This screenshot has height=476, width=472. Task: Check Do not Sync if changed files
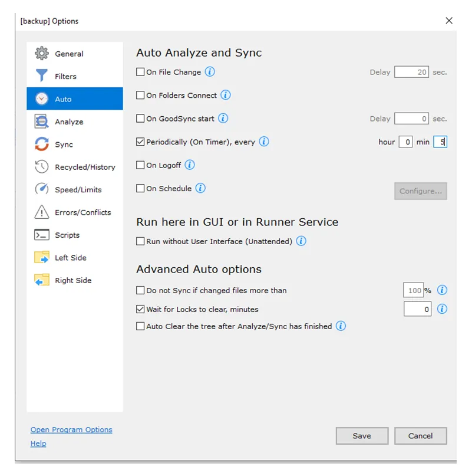tap(140, 291)
